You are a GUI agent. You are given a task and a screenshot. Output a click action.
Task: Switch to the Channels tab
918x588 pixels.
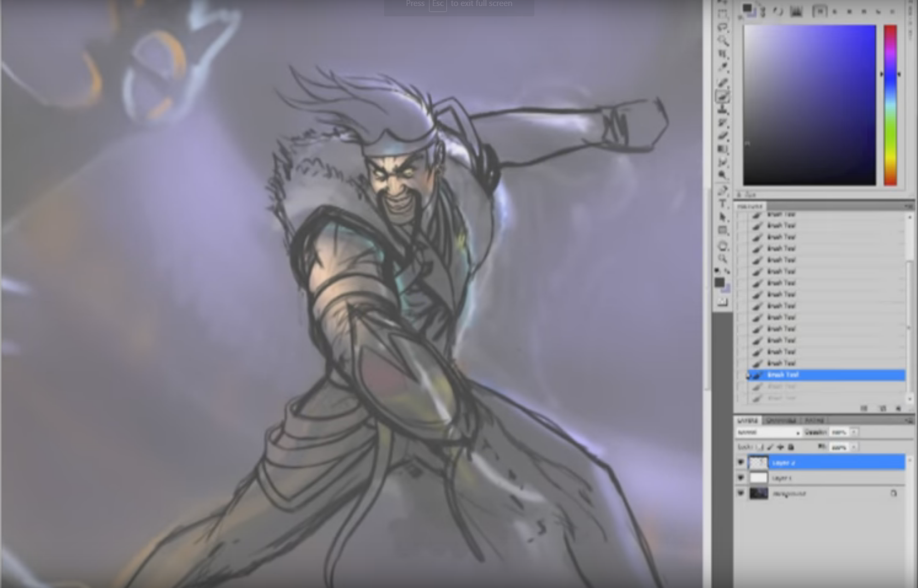(x=780, y=420)
